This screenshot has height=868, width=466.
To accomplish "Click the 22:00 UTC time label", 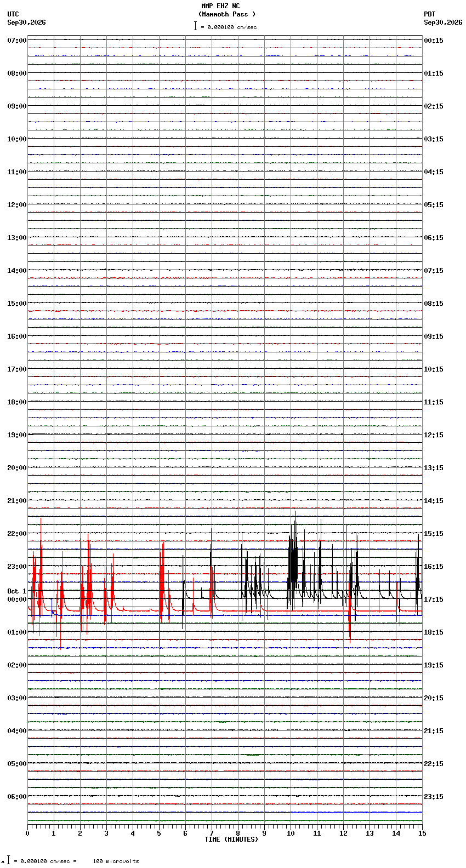I will (x=17, y=534).
